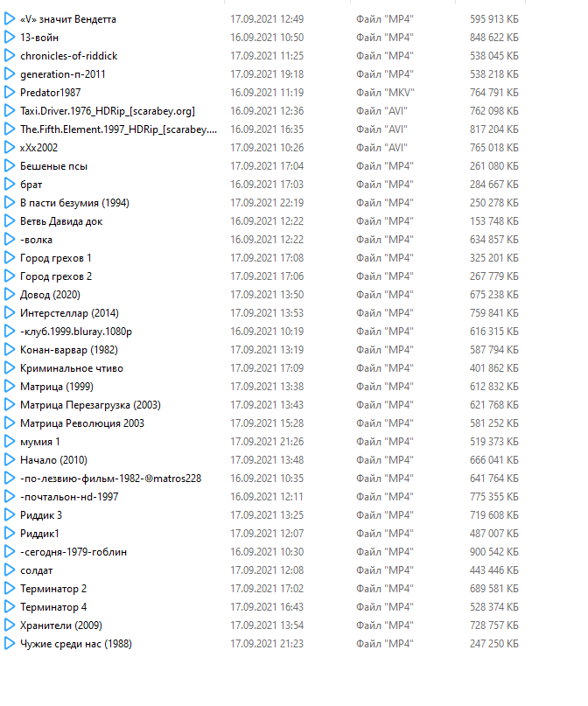The image size is (588, 706).
Task: Select the icon for В пасти безумия (1994)
Action: tap(10, 203)
